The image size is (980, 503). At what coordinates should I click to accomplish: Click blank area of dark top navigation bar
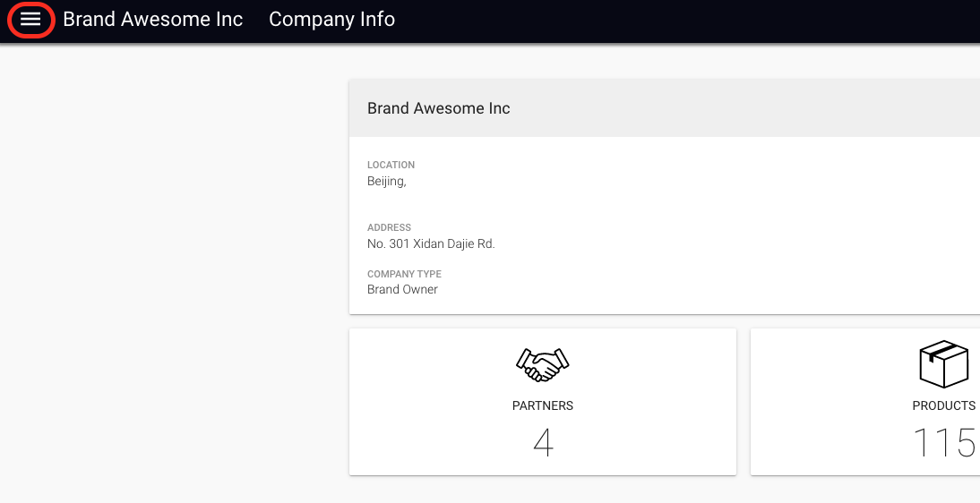tap(687, 21)
